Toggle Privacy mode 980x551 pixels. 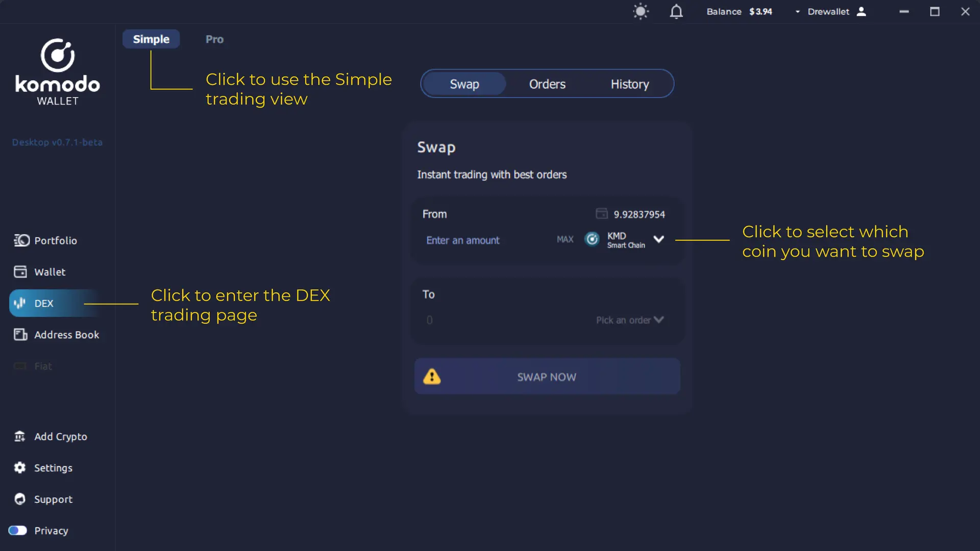17,531
